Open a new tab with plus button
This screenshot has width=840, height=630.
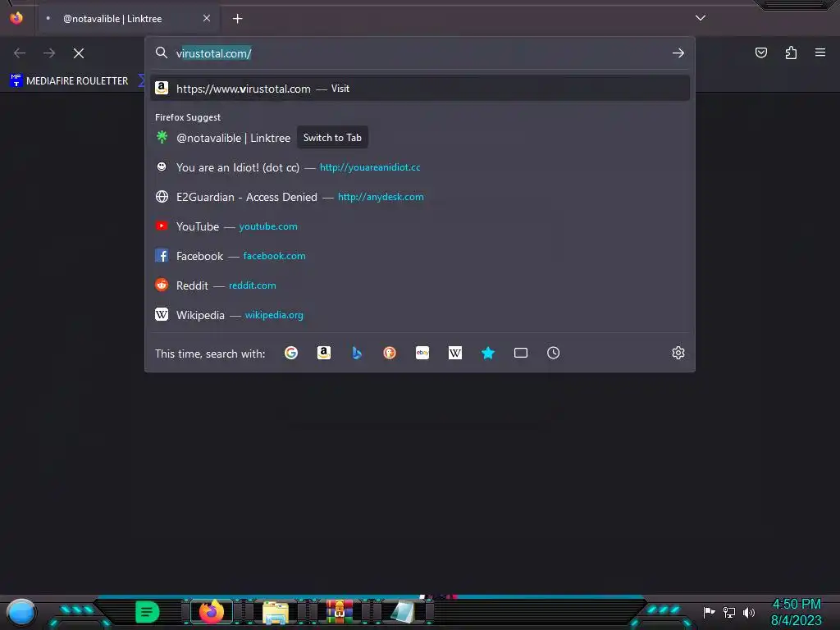pos(237,19)
